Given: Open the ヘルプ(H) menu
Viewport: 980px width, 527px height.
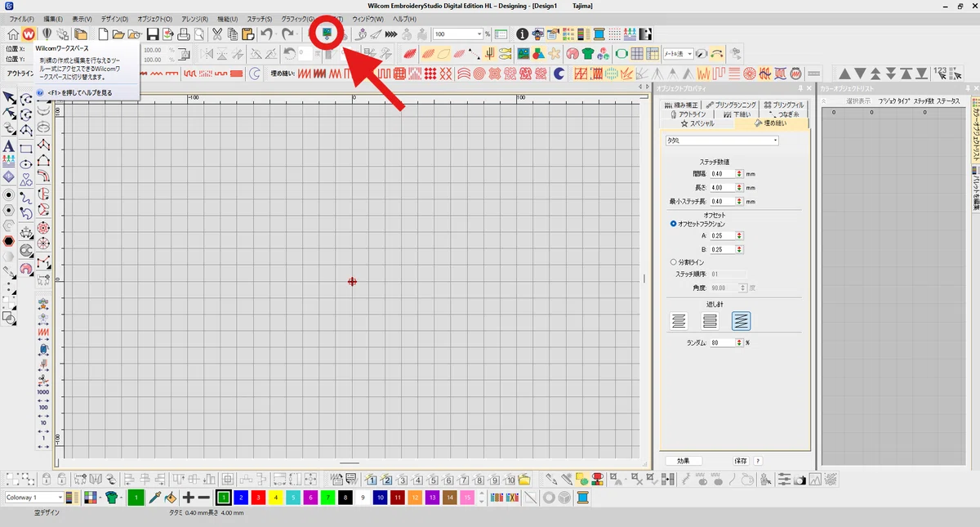Looking at the screenshot, I should [404, 18].
